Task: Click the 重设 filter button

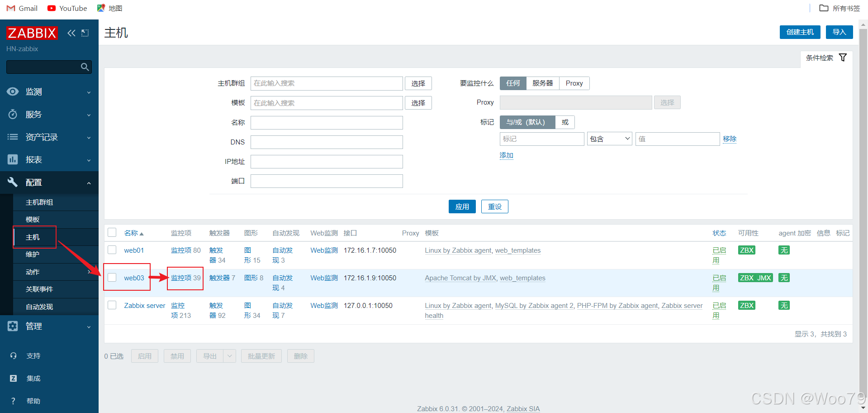Action: (x=494, y=206)
